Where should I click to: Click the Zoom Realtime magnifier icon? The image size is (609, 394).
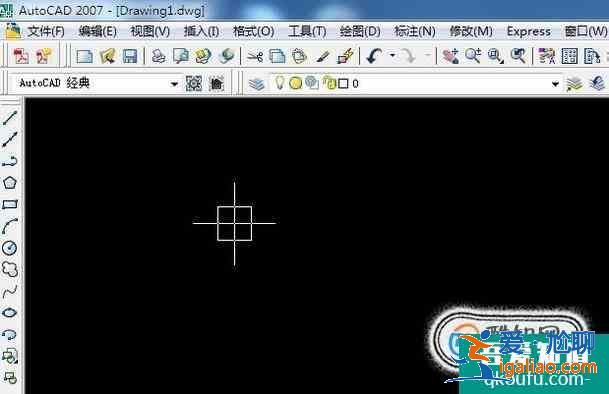[473, 57]
